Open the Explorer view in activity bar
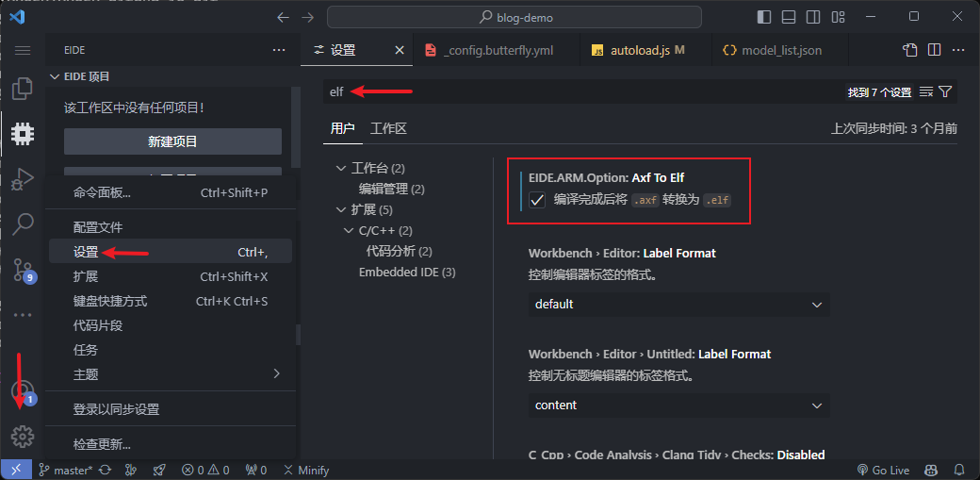This screenshot has height=480, width=980. point(23,90)
